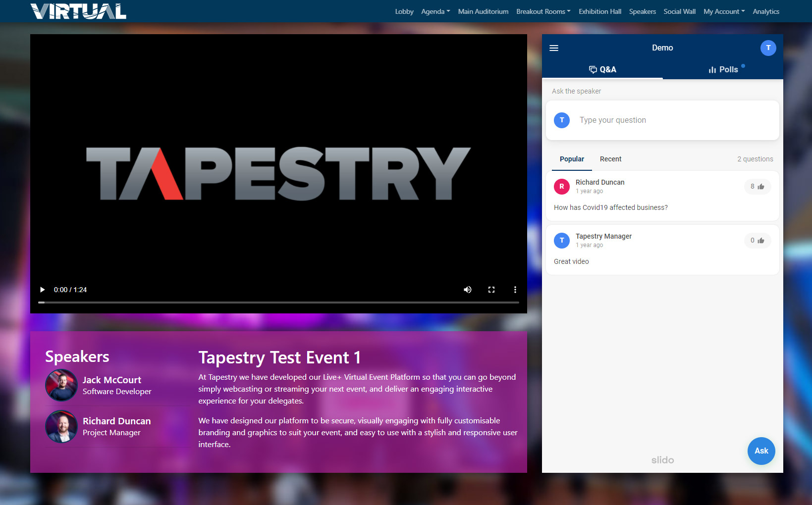Image resolution: width=812 pixels, height=505 pixels.
Task: Click the video progress bar
Action: coord(278,302)
